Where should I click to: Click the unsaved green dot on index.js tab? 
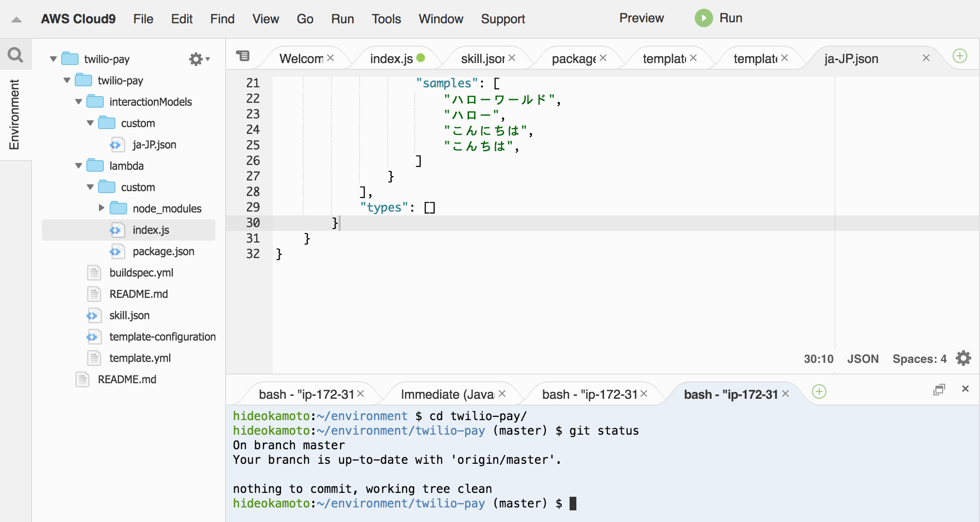[421, 58]
